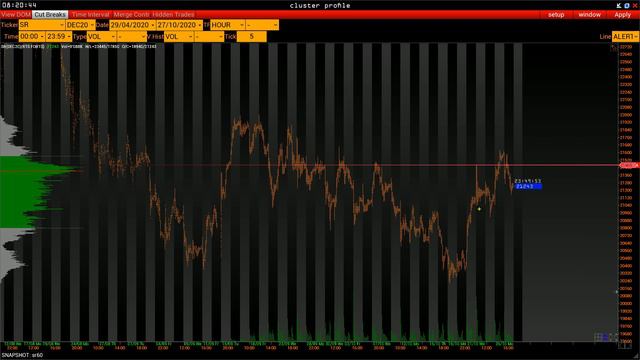Open the Ticker dropdown showing SR
The width and height of the screenshot is (640, 360).
(42, 25)
